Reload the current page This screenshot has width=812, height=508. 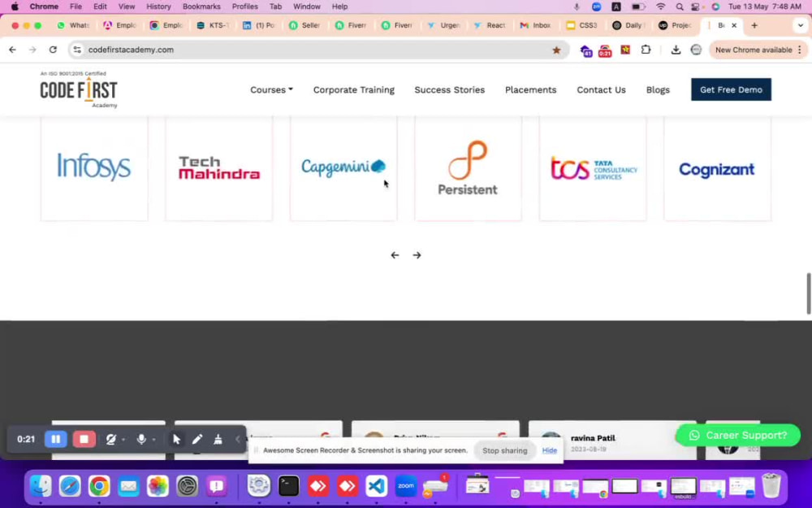(x=53, y=50)
